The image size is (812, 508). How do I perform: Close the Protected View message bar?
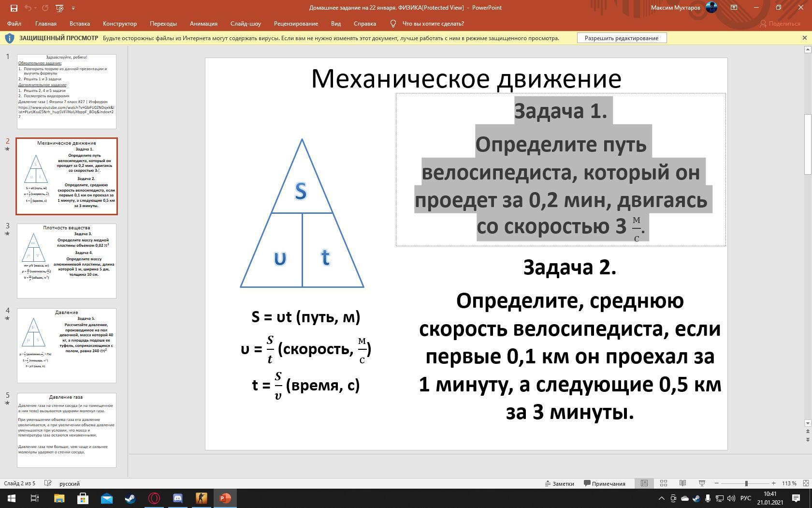point(804,38)
